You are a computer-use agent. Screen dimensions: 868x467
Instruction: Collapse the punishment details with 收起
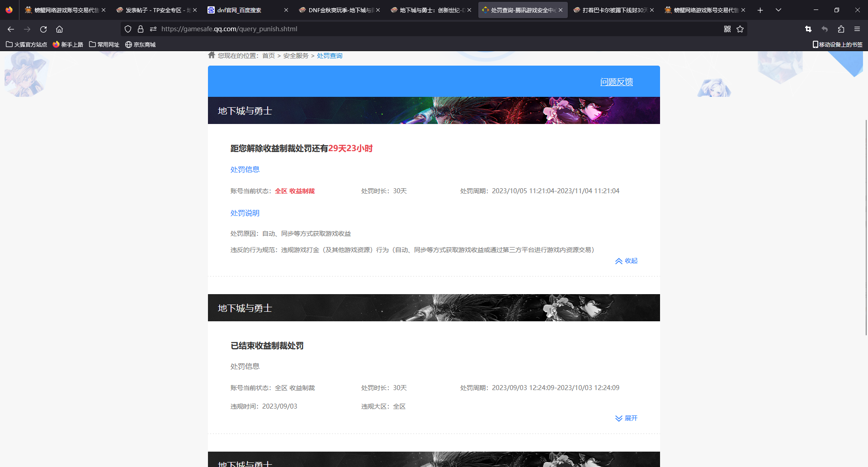(626, 261)
